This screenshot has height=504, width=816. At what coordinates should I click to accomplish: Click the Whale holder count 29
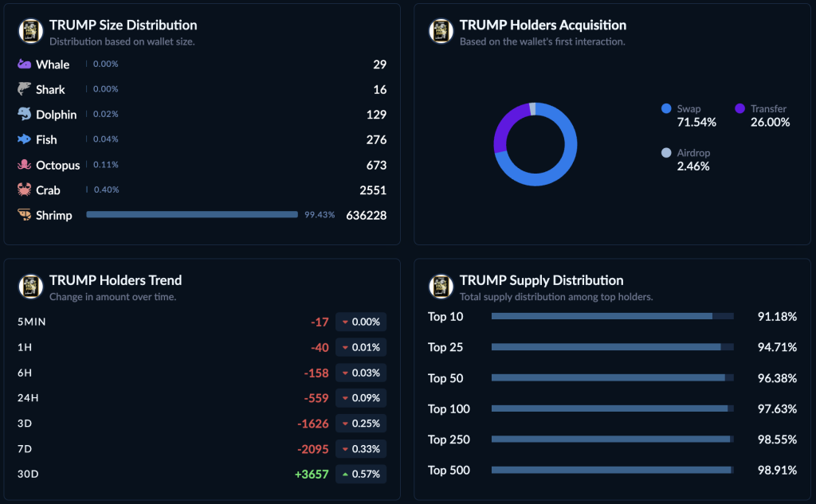(x=380, y=64)
